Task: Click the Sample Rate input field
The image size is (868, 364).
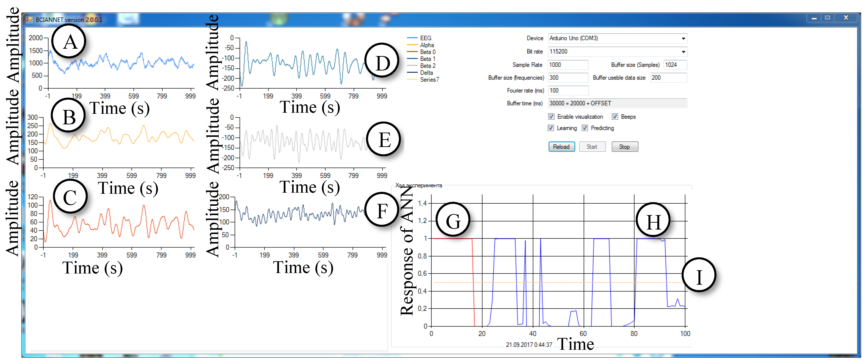Action: [x=568, y=65]
